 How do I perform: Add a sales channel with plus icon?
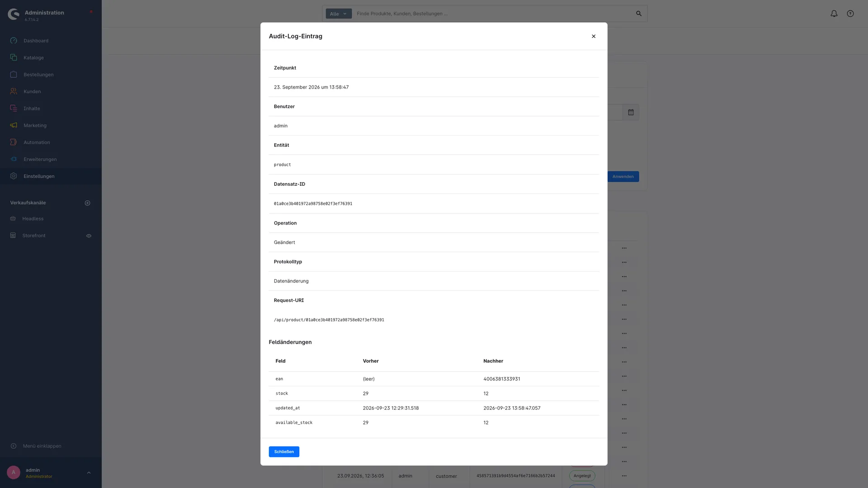coord(88,203)
